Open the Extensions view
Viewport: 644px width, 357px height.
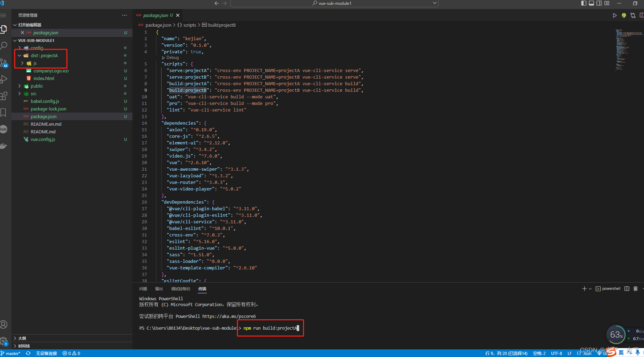tap(3, 96)
